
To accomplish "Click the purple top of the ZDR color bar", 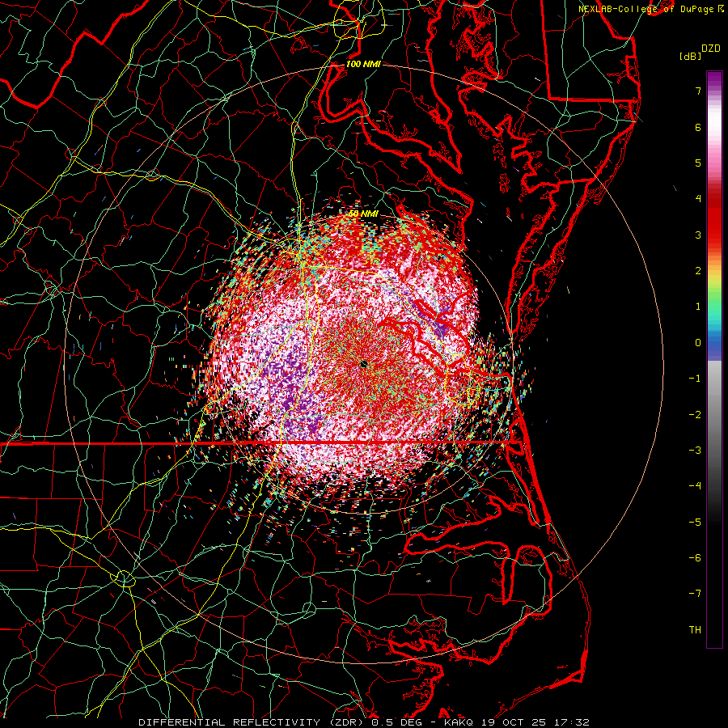I will (x=714, y=79).
